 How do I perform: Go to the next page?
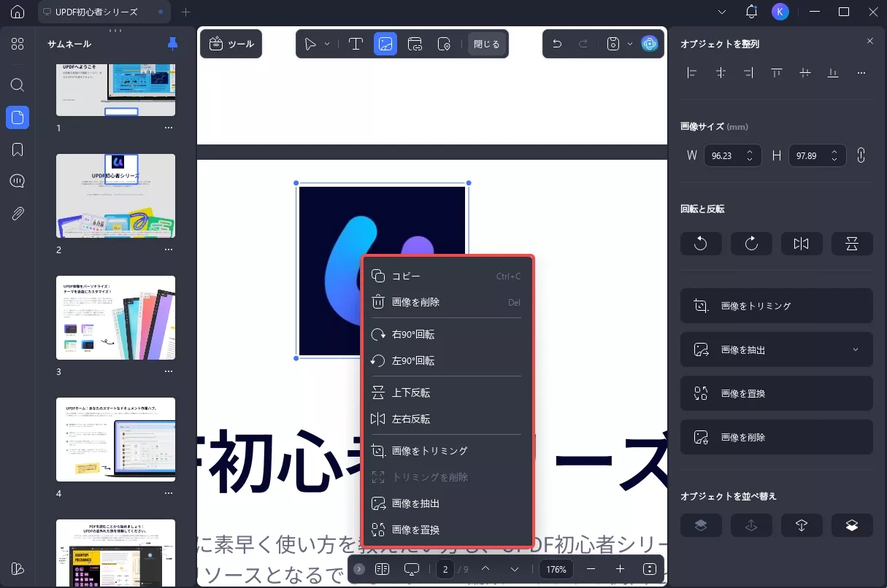[515, 569]
